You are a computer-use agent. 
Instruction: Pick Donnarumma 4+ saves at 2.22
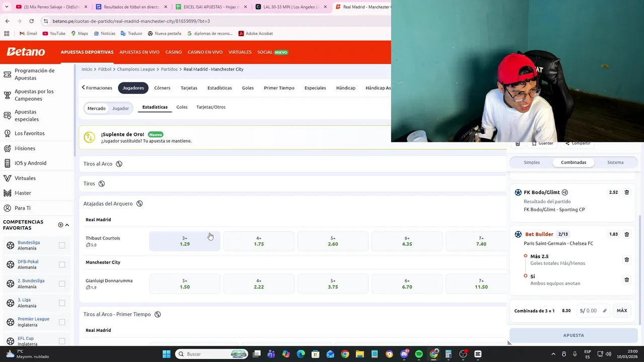[259, 284]
